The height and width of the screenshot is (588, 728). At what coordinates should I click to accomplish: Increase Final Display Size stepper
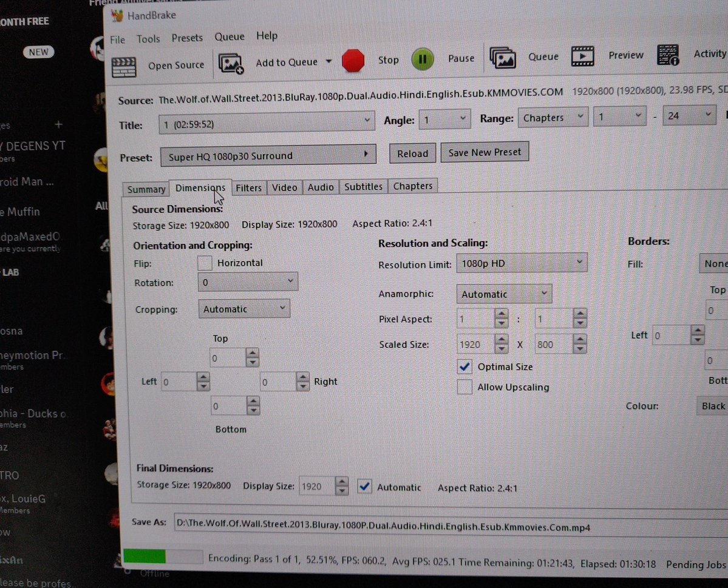coord(342,481)
